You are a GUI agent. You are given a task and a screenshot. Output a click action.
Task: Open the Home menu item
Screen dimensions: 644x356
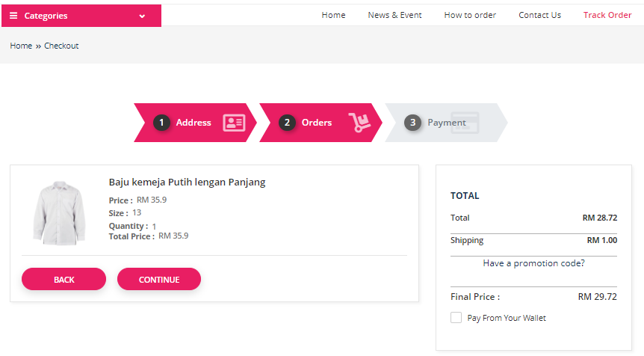(333, 15)
